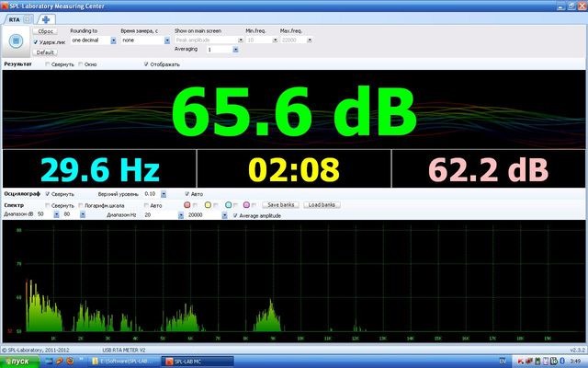Screen dimensions: 588x368
Task: Open the Averaging dropdown
Action: [x=235, y=50]
